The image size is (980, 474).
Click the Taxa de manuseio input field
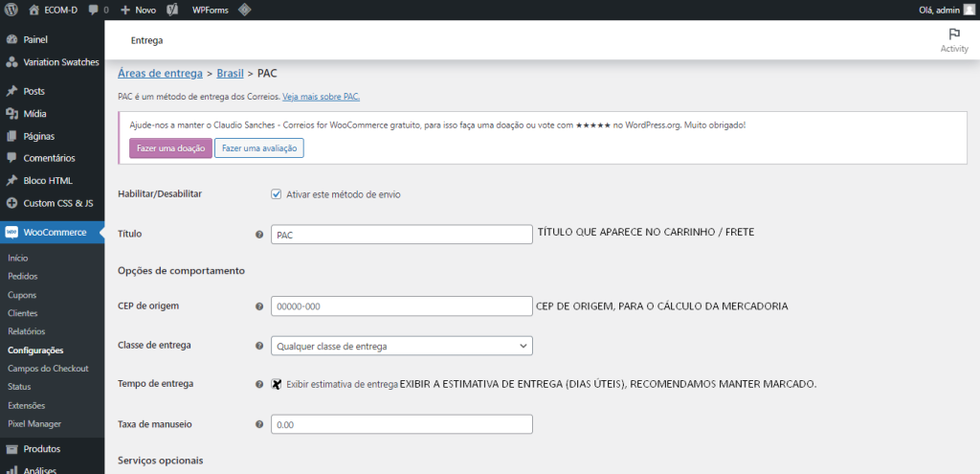coord(402,424)
